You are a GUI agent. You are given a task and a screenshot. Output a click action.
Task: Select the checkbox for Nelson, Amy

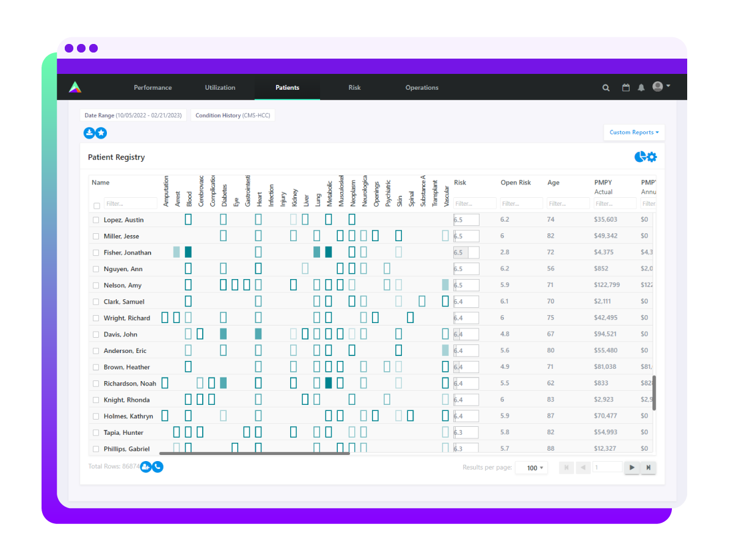pos(96,285)
